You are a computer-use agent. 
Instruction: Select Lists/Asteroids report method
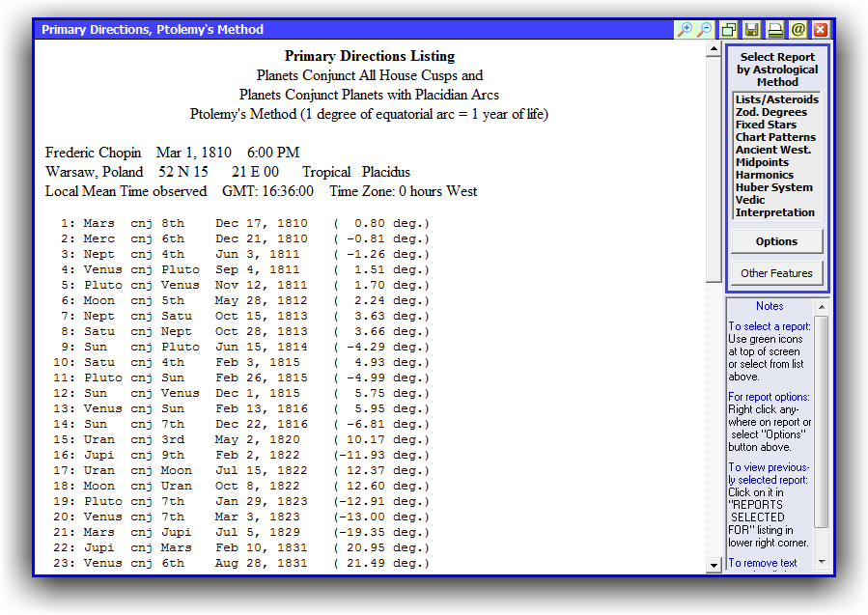[776, 99]
